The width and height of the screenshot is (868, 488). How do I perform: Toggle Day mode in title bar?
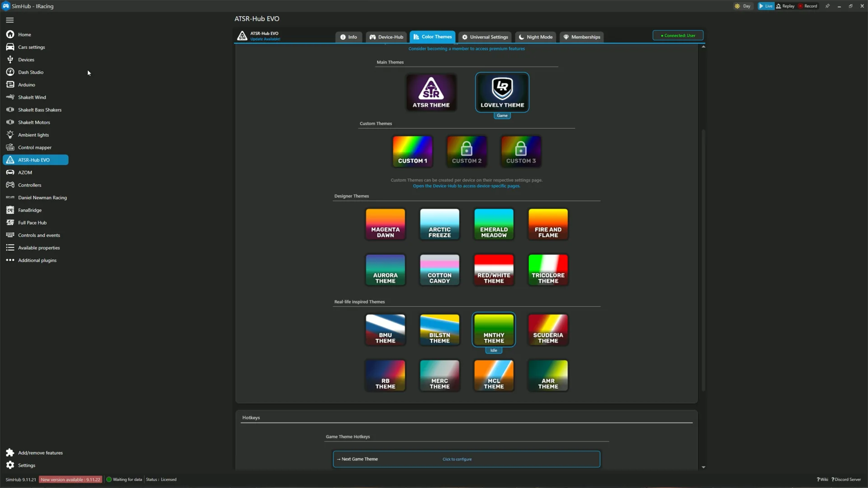pos(743,6)
